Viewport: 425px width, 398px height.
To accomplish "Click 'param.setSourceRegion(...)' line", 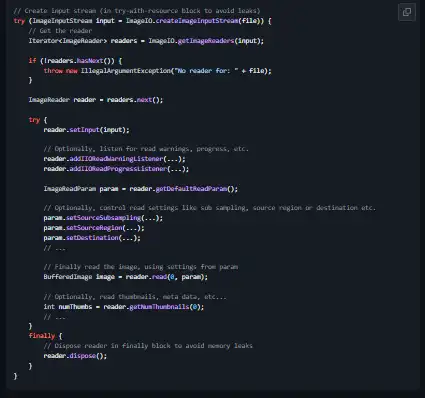I will pyautogui.click(x=94, y=228).
